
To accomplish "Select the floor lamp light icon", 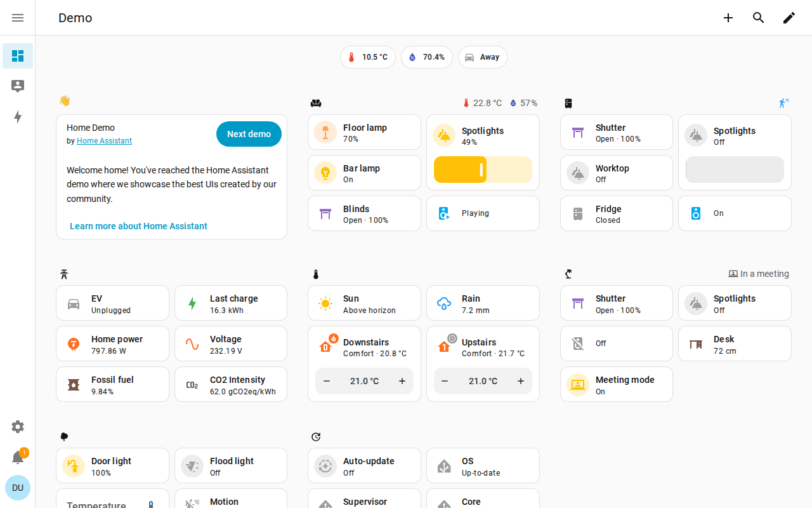I will (x=325, y=132).
